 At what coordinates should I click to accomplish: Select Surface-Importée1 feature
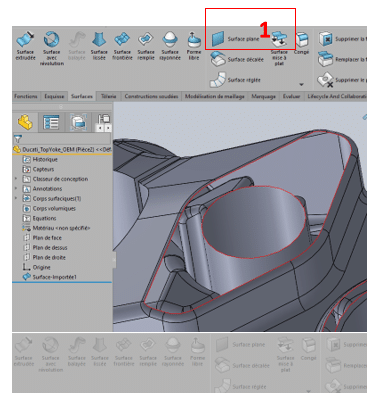click(50, 277)
